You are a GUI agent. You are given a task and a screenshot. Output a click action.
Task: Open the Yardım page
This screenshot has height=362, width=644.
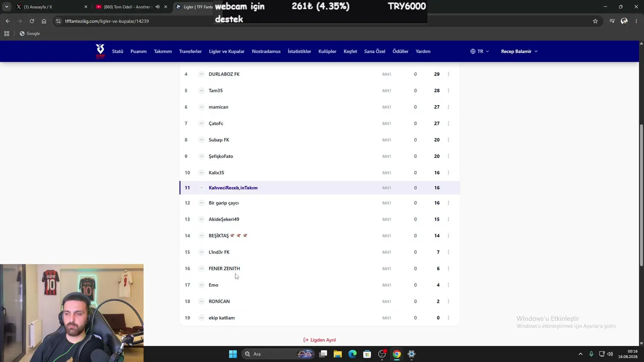click(x=423, y=51)
